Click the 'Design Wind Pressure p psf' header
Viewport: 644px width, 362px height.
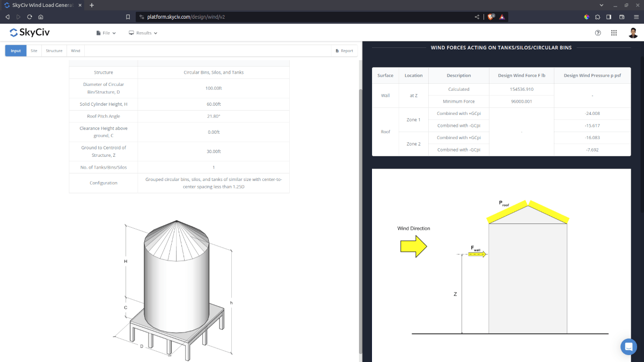click(x=592, y=76)
